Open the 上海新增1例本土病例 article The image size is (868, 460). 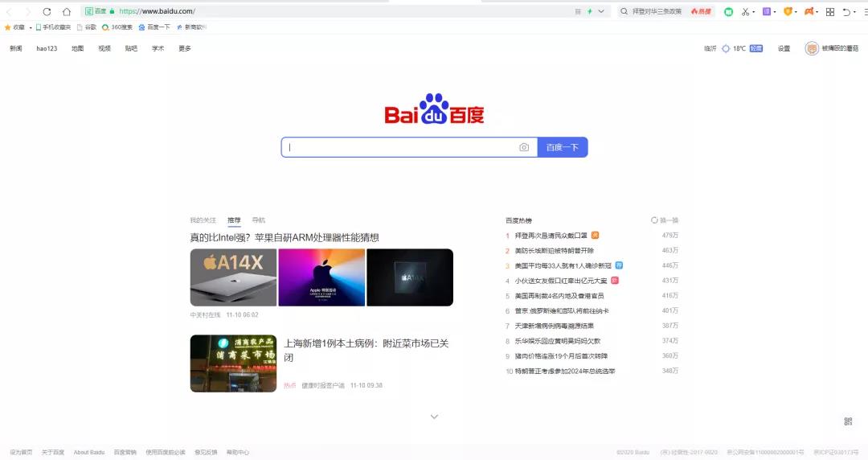(x=366, y=351)
